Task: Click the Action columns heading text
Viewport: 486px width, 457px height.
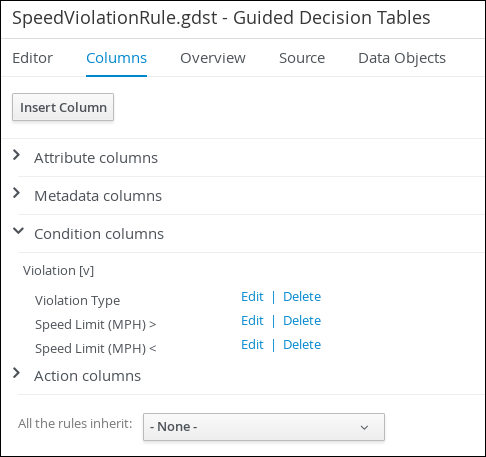Action: [x=88, y=376]
